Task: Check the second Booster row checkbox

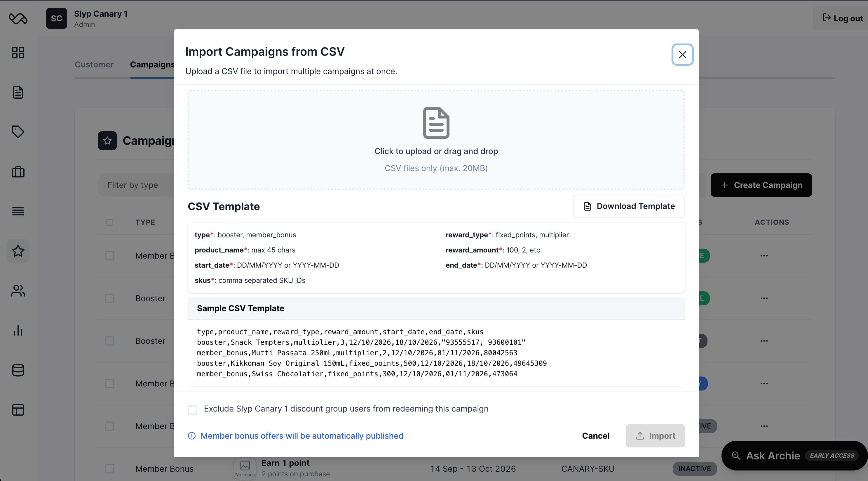Action: 109,341
